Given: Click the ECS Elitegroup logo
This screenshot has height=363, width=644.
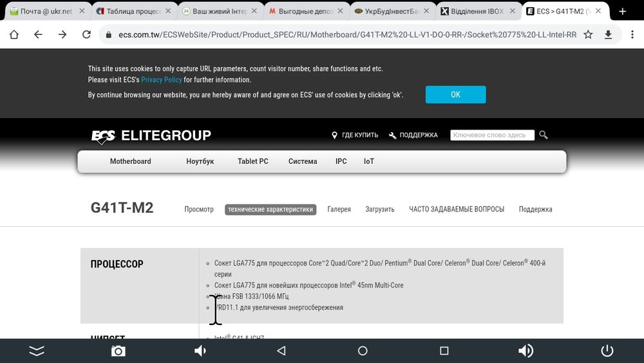Looking at the screenshot, I should coord(151,135).
